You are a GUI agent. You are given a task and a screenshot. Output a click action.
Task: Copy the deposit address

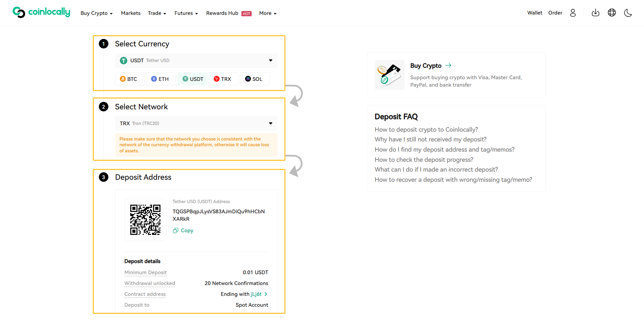183,231
